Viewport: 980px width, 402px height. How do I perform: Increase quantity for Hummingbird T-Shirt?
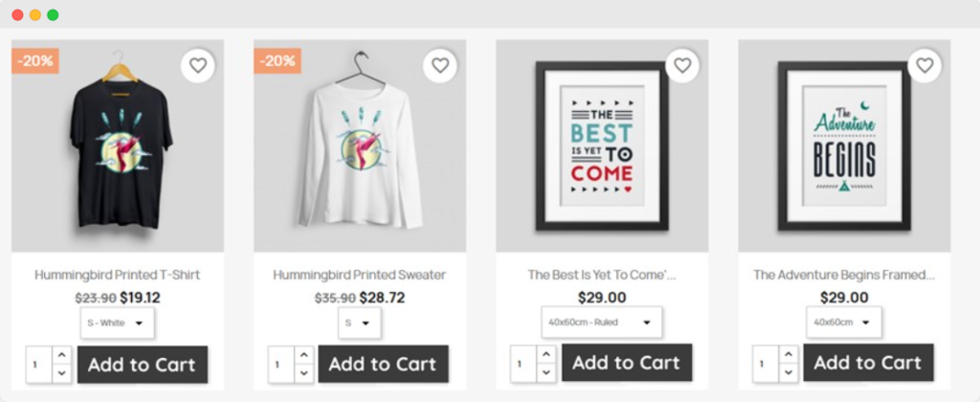tap(62, 355)
